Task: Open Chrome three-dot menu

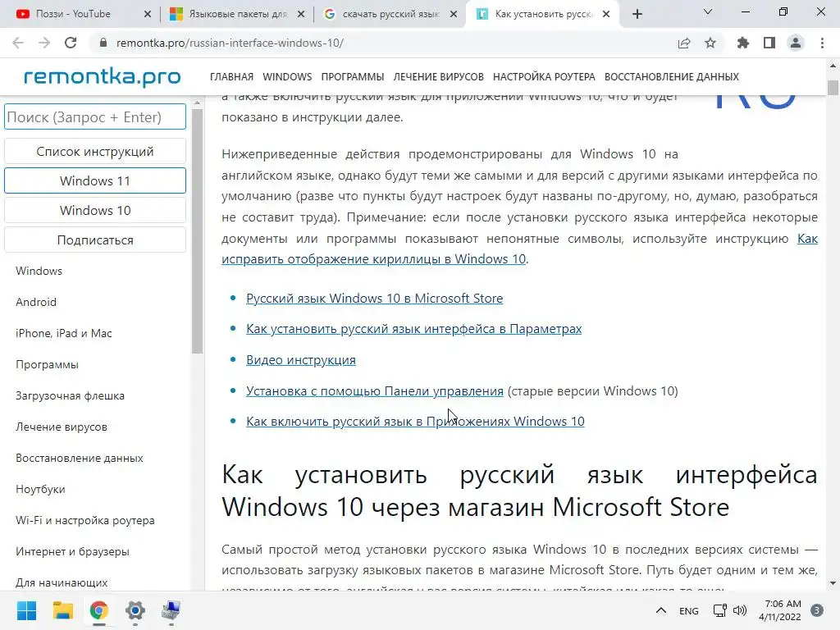Action: [822, 43]
